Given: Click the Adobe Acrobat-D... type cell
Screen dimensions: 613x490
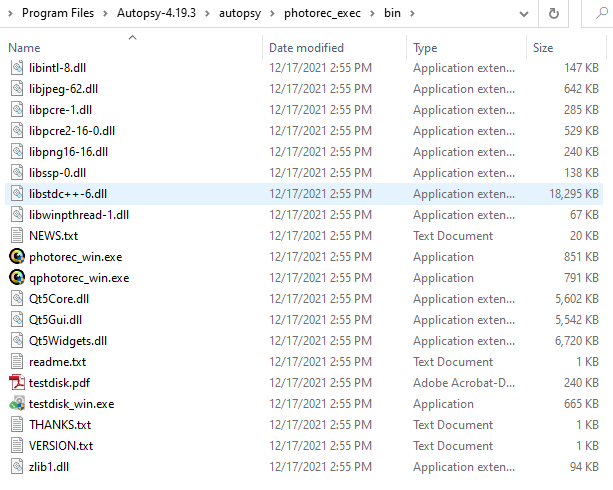Looking at the screenshot, I should tap(464, 383).
